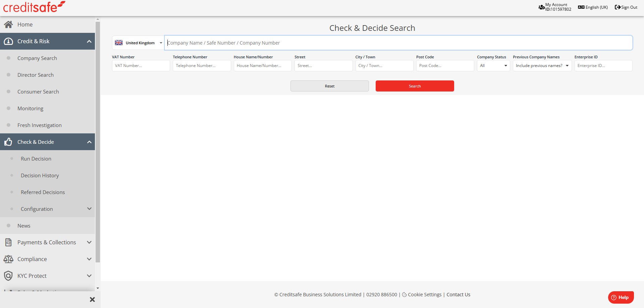Collapse the Credit & Risk section
644x308 pixels.
[89, 41]
